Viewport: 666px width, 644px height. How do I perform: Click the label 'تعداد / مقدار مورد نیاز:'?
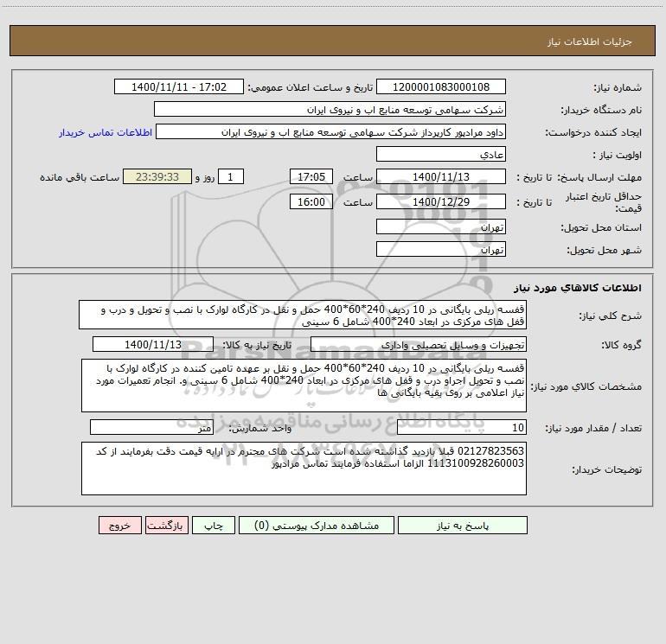(x=593, y=429)
